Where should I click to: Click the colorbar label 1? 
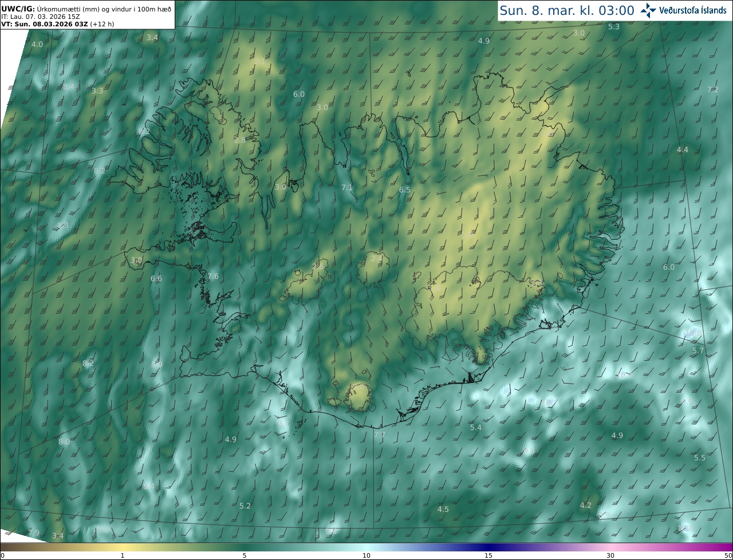[122, 555]
